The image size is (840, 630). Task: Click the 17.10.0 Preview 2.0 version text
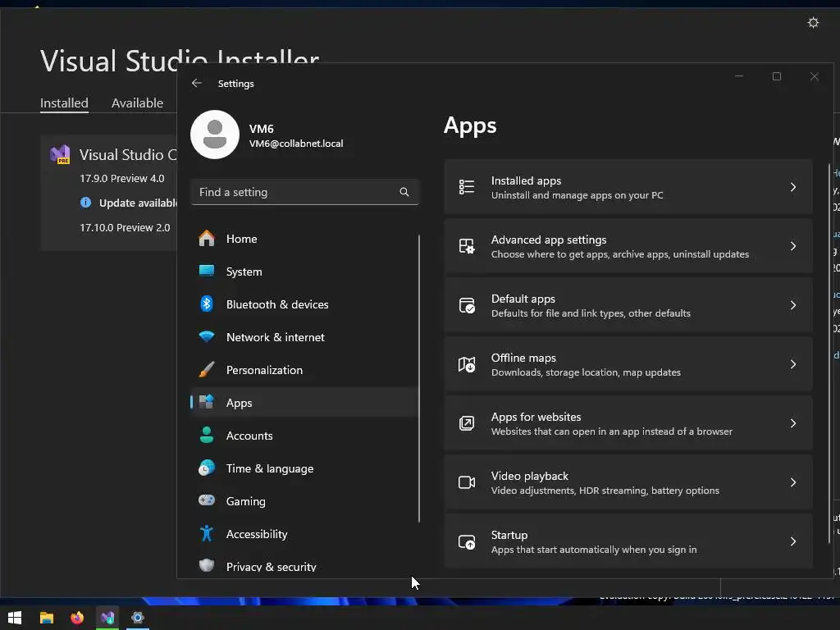click(125, 228)
